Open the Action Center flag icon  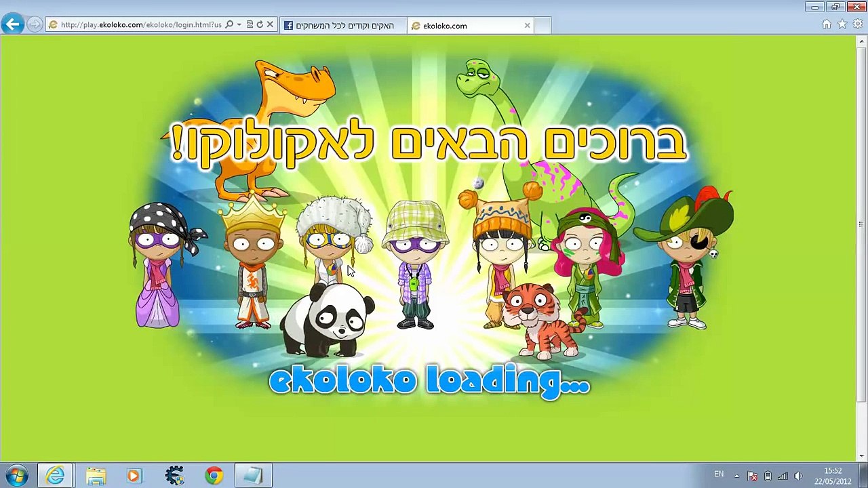pyautogui.click(x=752, y=476)
